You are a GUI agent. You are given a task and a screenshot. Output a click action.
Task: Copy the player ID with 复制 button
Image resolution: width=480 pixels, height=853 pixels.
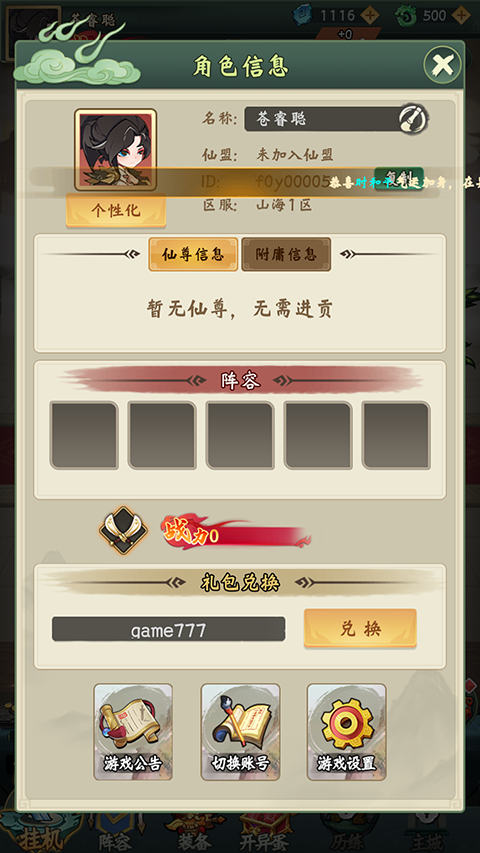point(399,179)
